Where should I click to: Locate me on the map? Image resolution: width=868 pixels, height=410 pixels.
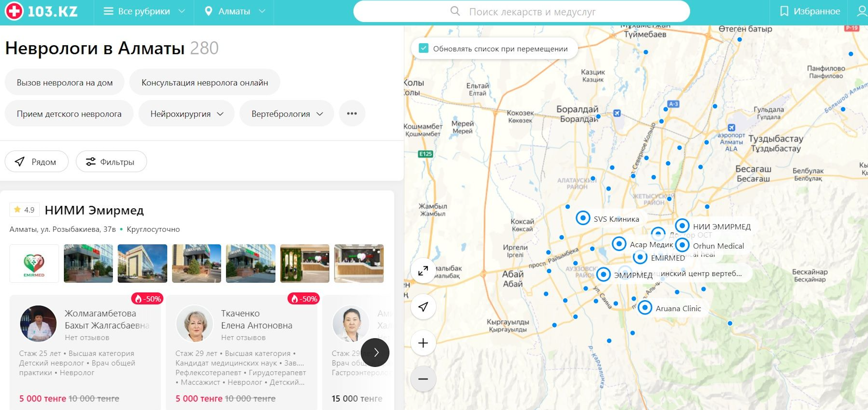pyautogui.click(x=423, y=307)
